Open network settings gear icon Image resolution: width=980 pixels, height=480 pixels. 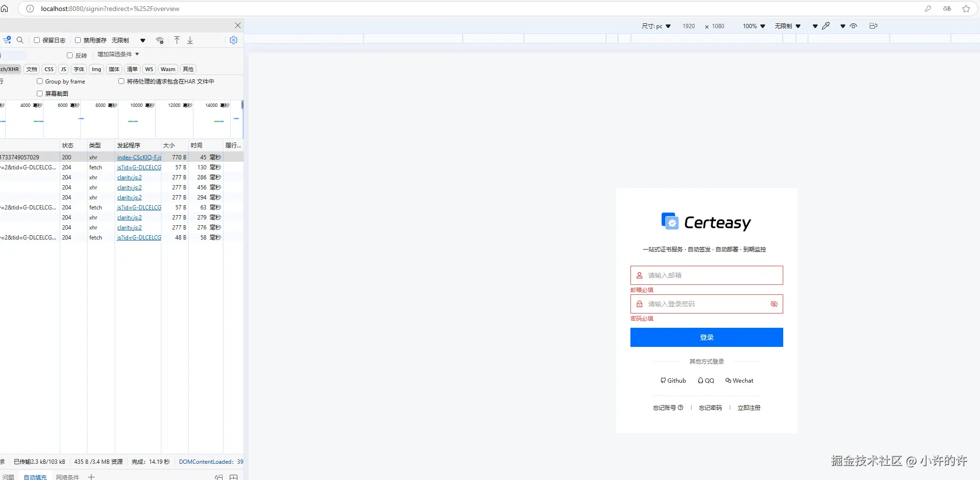coord(234,40)
